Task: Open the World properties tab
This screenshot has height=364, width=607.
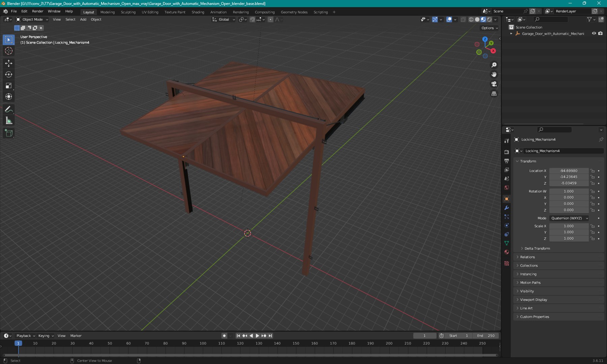Action: (507, 188)
